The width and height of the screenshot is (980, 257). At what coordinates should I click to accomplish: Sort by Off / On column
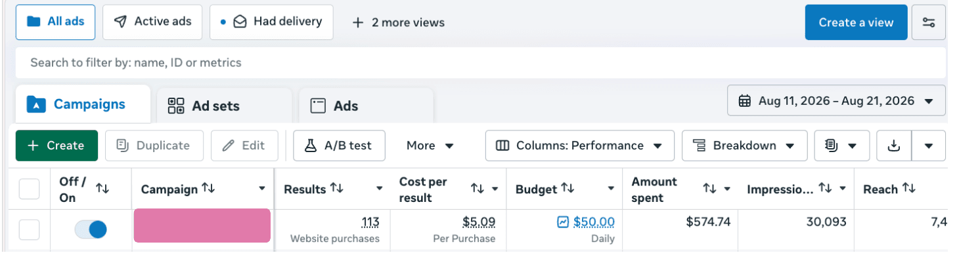point(102,189)
